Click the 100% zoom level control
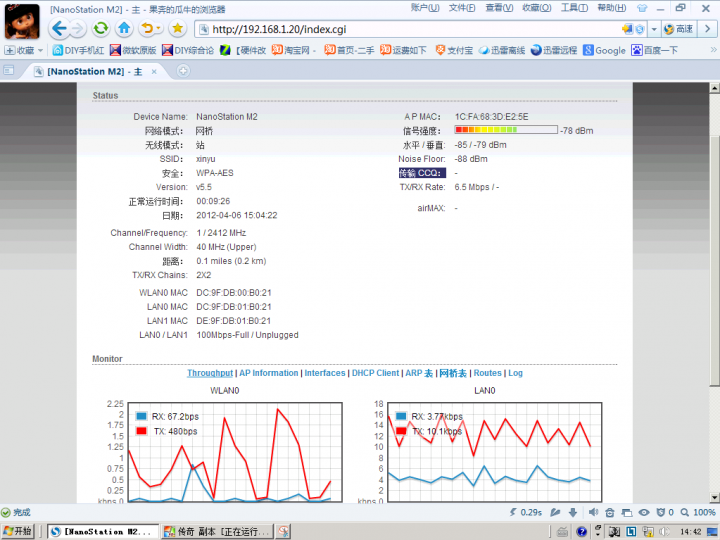Viewport: 720px width, 540px height. [698, 512]
